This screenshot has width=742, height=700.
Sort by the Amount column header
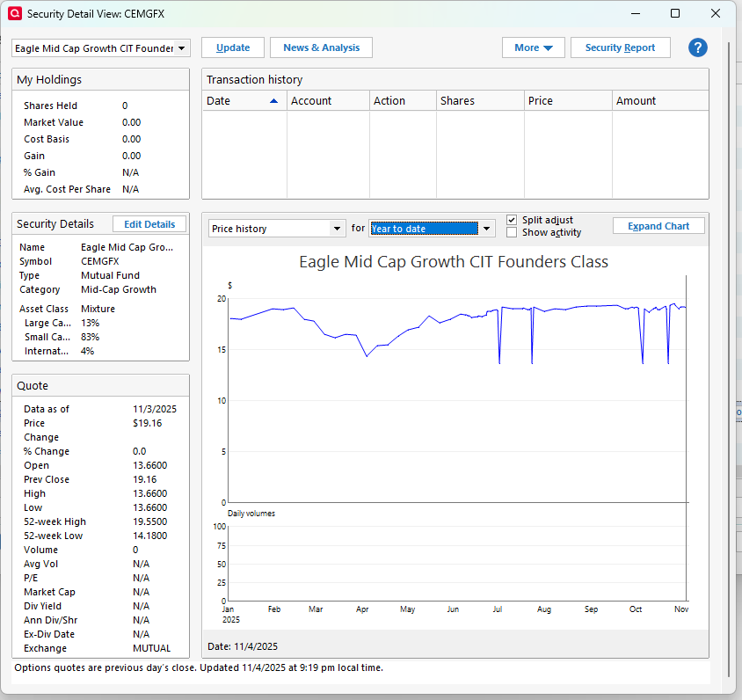(660, 101)
